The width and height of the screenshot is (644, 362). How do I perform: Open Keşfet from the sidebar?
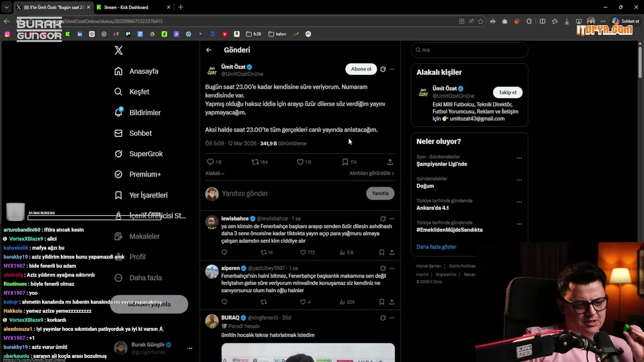click(x=132, y=92)
